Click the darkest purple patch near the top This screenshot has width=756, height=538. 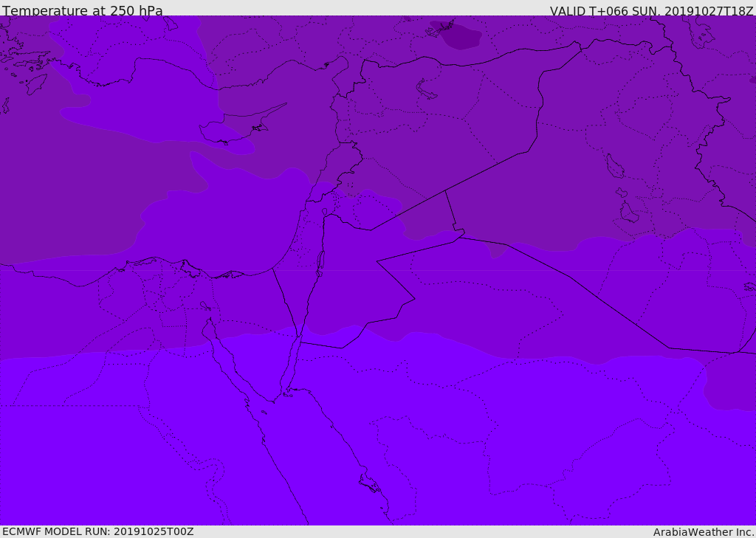coord(456,35)
